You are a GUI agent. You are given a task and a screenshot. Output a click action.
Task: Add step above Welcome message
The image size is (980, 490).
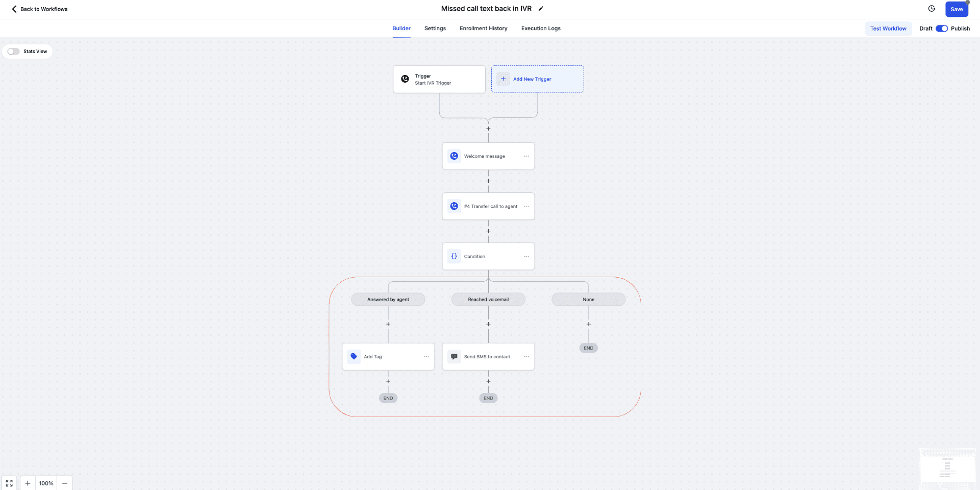(488, 129)
